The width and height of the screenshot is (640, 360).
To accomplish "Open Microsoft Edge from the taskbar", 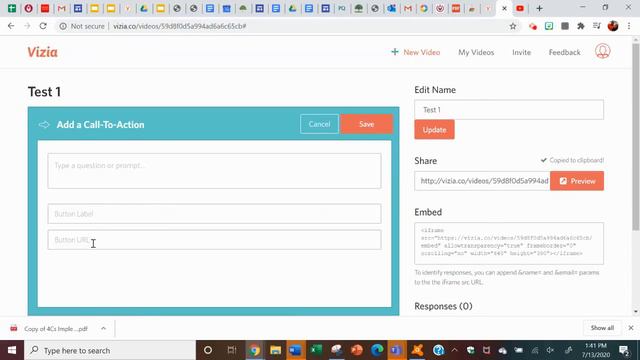I will 377,350.
